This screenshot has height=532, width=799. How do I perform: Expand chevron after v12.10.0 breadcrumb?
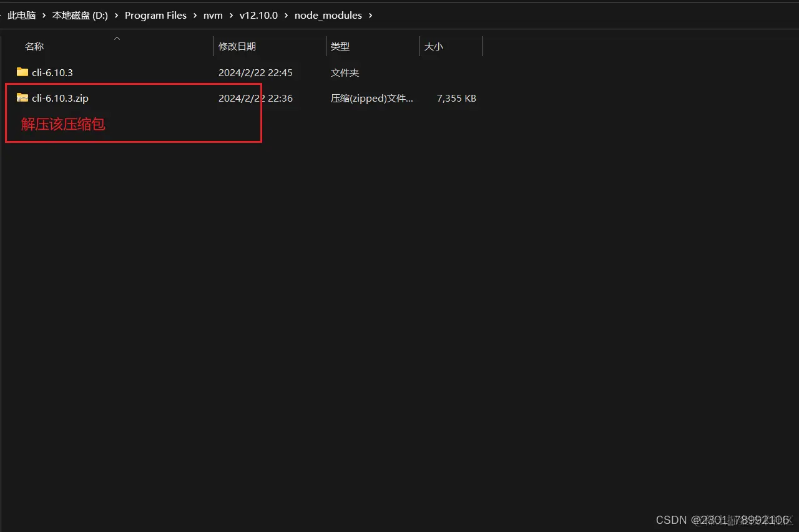point(286,15)
